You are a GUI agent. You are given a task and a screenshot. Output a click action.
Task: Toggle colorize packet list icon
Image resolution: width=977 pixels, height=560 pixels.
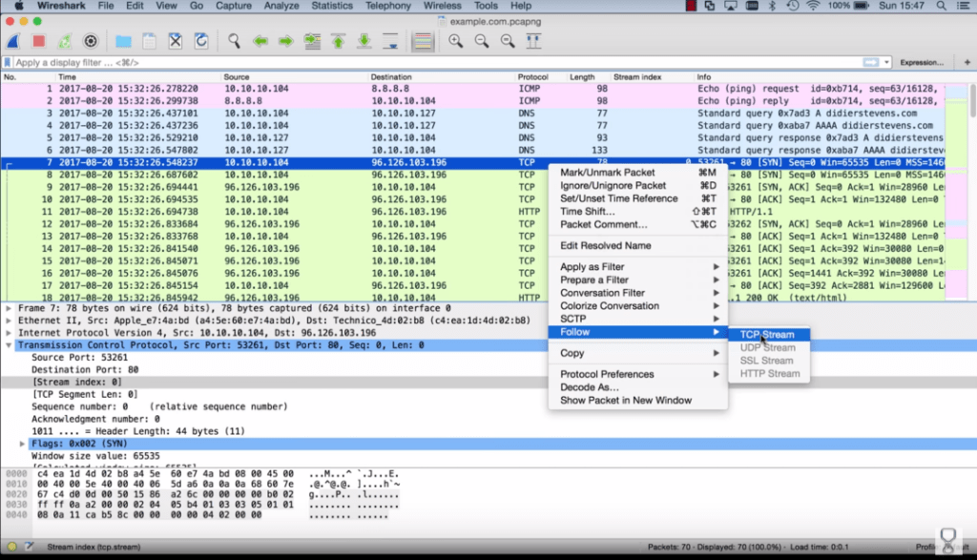click(423, 41)
